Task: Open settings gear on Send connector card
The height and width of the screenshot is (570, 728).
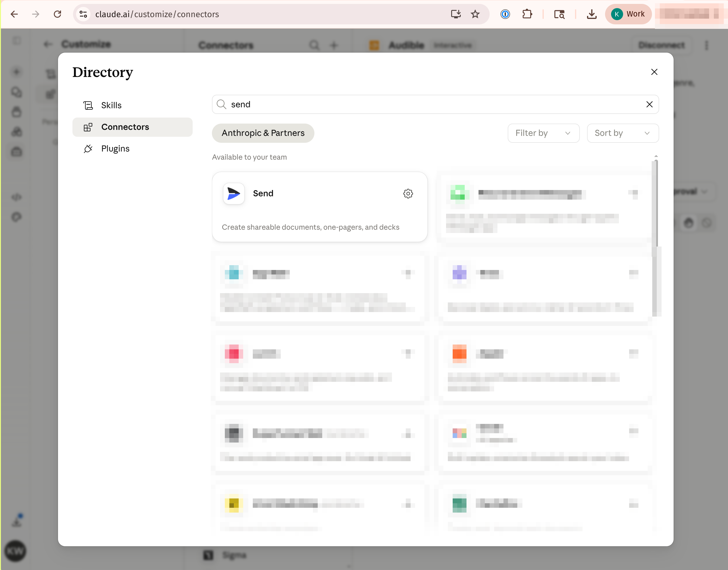Action: coord(408,194)
